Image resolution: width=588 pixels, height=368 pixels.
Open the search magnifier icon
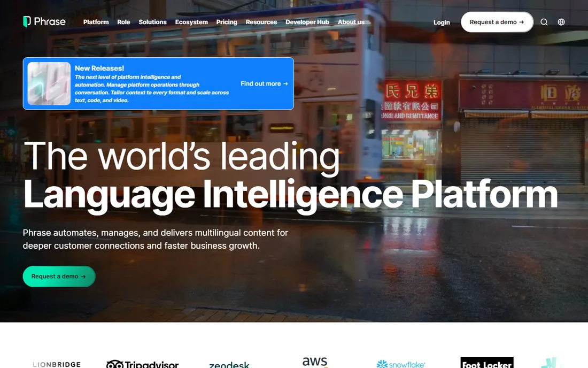click(544, 22)
